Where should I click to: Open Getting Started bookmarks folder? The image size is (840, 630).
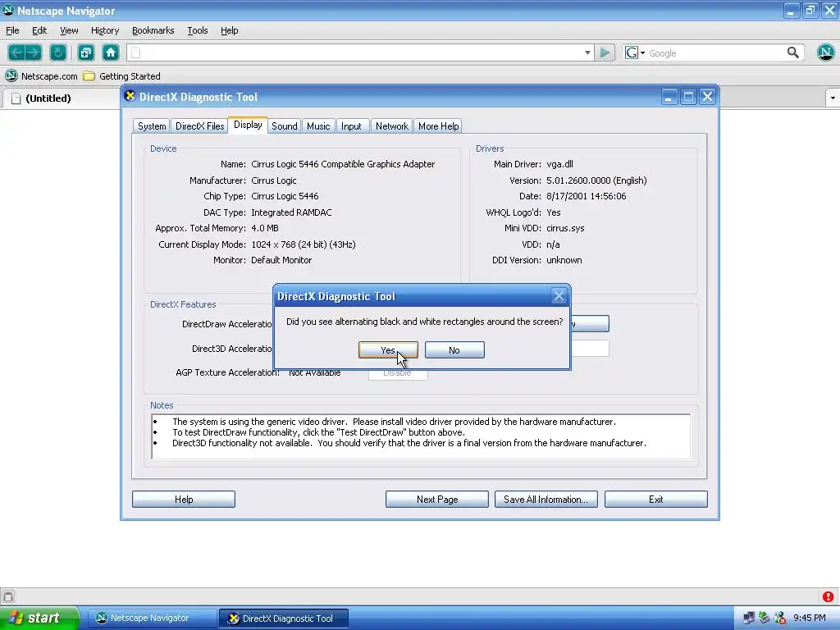(122, 76)
